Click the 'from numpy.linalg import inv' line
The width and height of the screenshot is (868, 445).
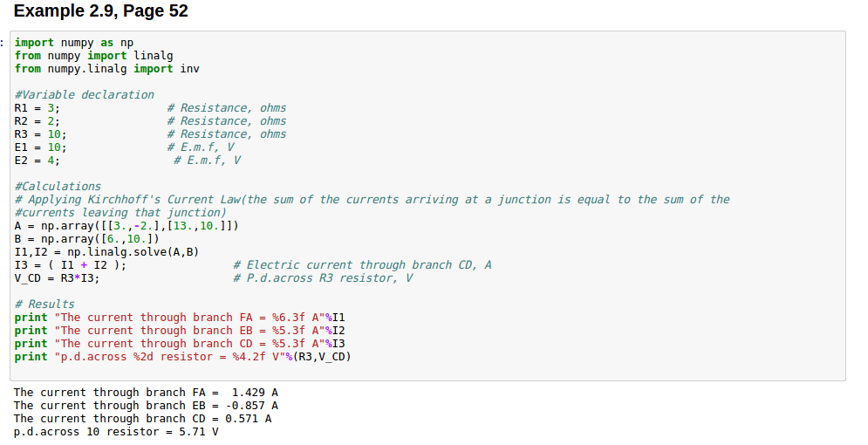point(106,69)
